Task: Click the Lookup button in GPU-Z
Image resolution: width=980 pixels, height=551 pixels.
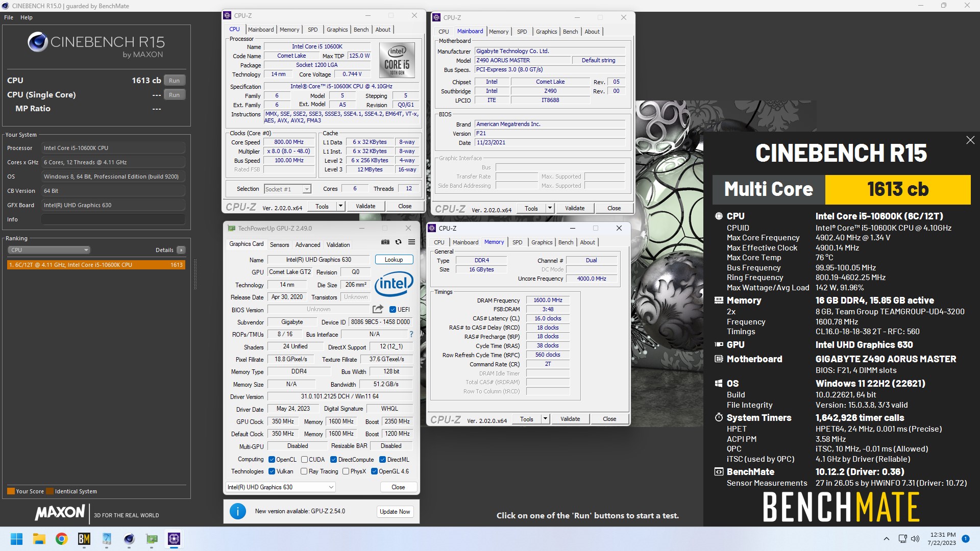Action: [394, 260]
